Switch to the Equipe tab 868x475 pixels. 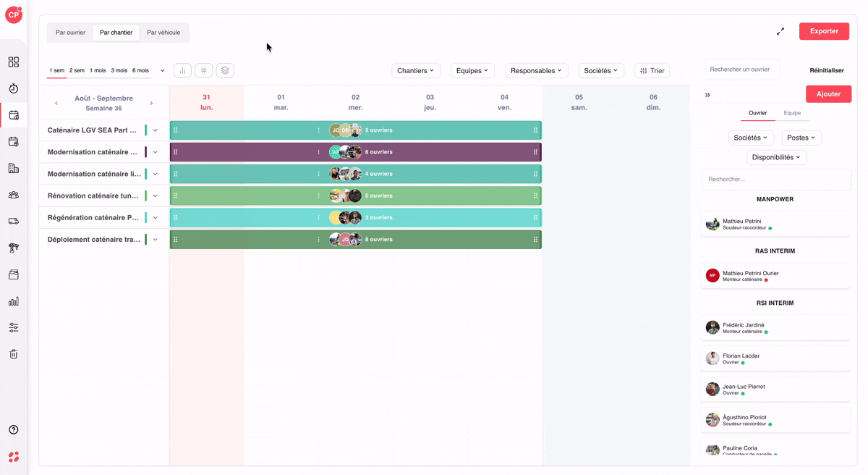pos(792,113)
